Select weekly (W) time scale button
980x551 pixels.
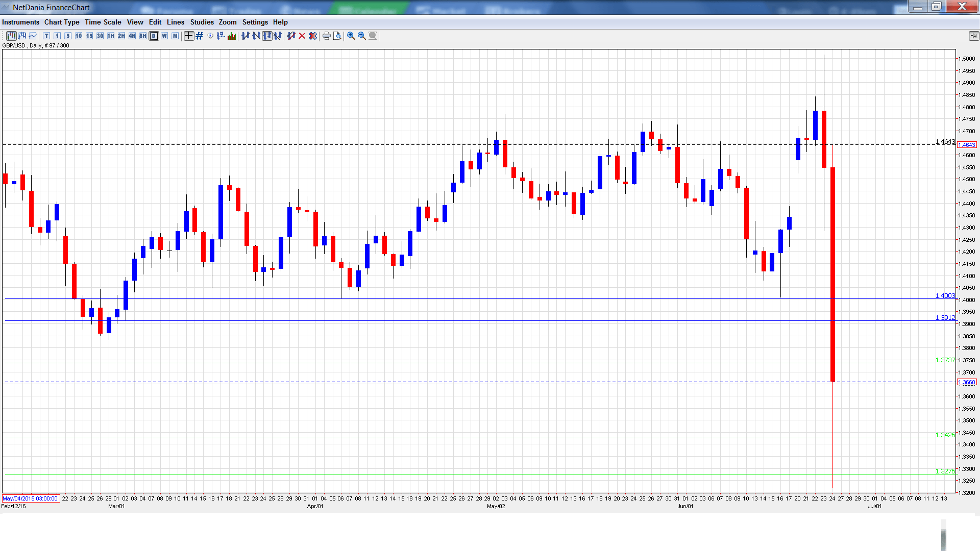164,36
